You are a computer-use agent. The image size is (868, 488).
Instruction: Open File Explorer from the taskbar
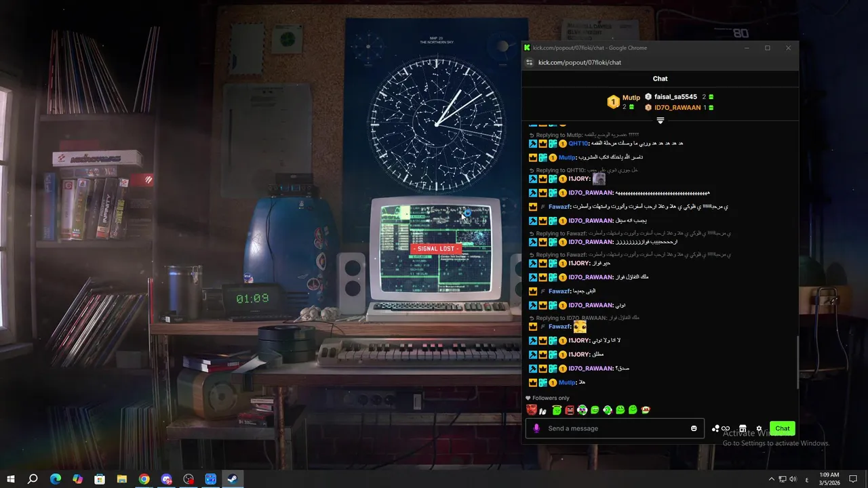coord(122,479)
